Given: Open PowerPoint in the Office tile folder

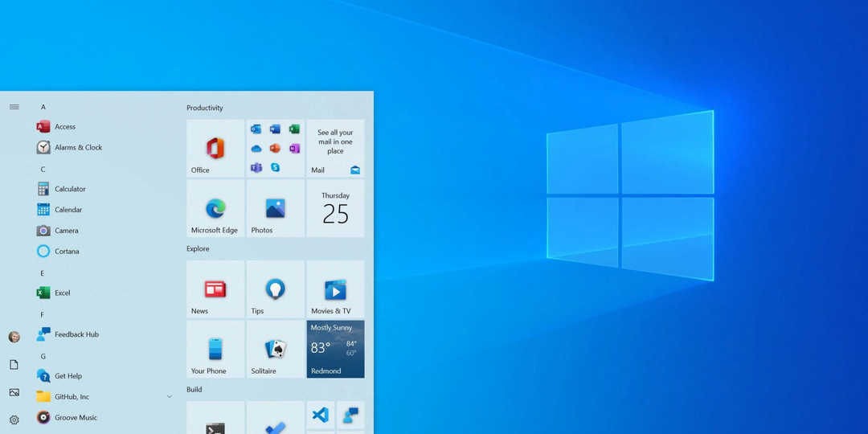Looking at the screenshot, I should (275, 149).
